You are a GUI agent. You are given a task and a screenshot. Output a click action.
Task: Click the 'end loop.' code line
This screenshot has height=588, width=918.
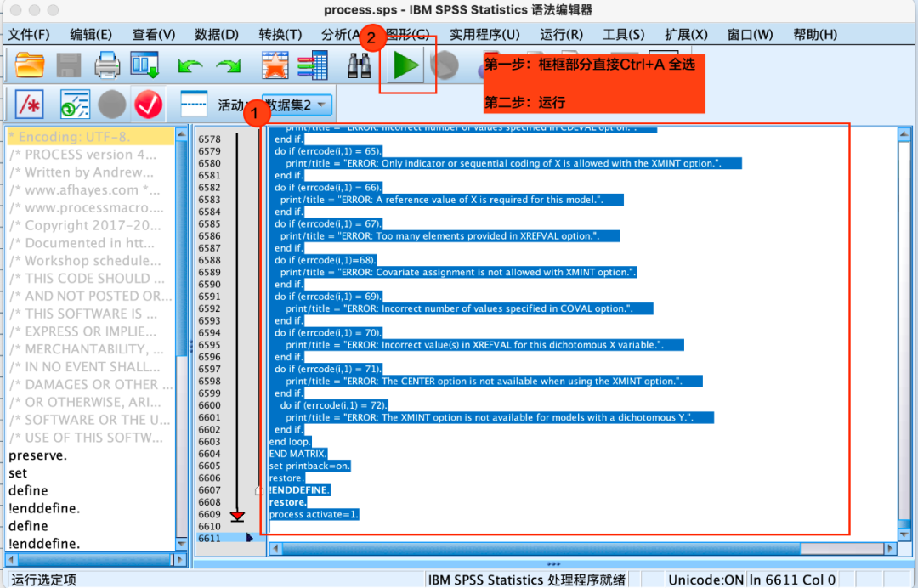[x=290, y=442]
